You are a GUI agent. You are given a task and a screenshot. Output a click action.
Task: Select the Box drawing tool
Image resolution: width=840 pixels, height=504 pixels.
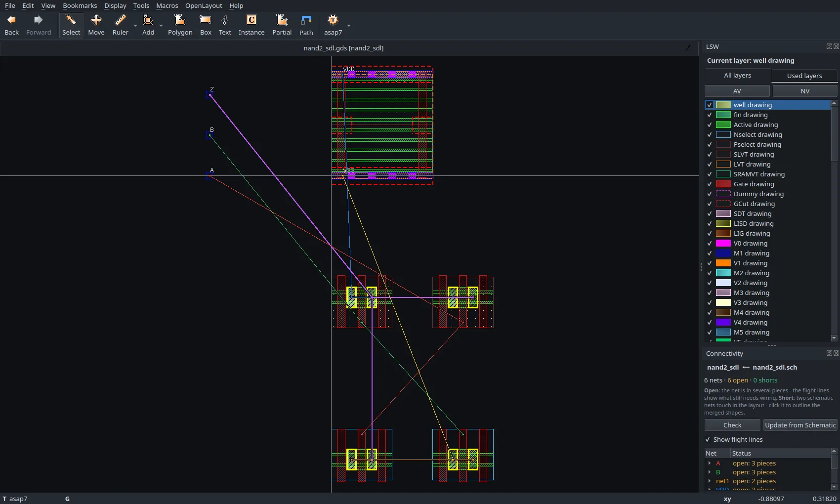[x=206, y=25]
